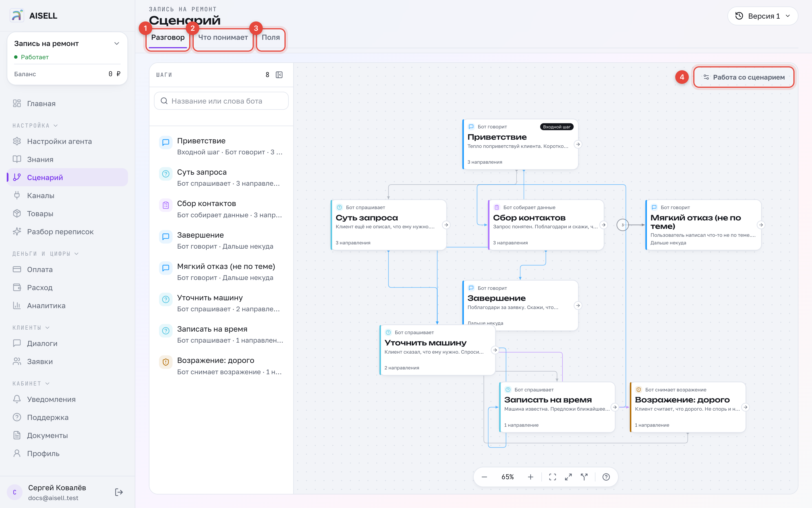Image resolution: width=812 pixels, height=508 pixels.
Task: Open the Мягкий отказ node card
Action: pyautogui.click(x=703, y=225)
